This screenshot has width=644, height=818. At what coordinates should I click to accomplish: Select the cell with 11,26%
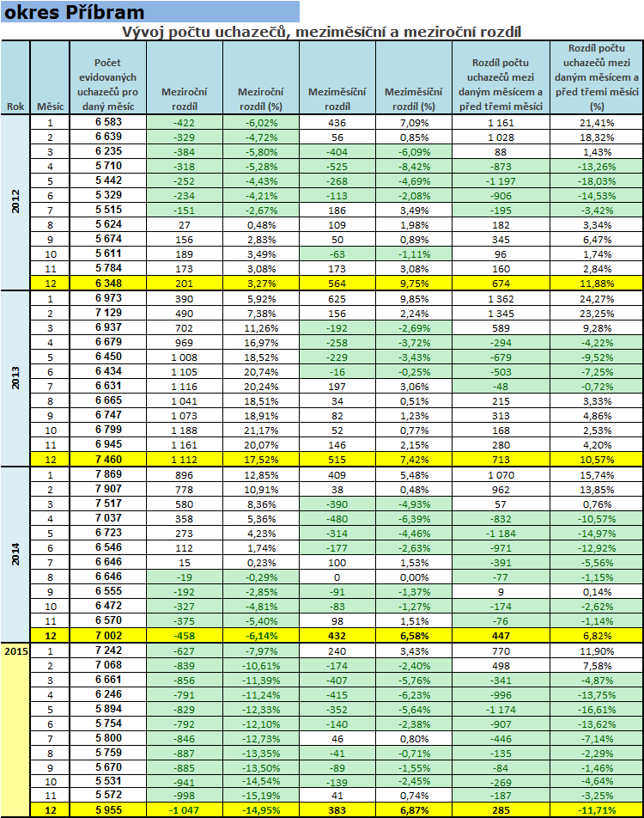pos(261,328)
